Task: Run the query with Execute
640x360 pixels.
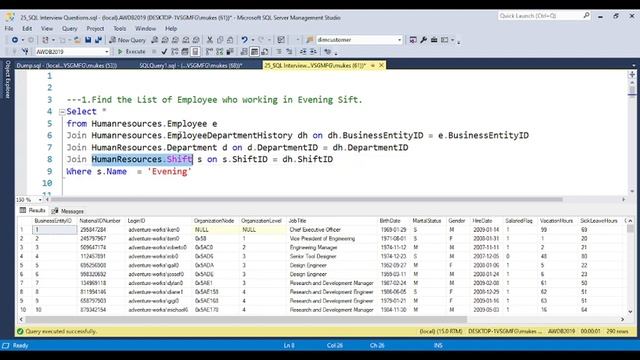Action: (x=131, y=52)
